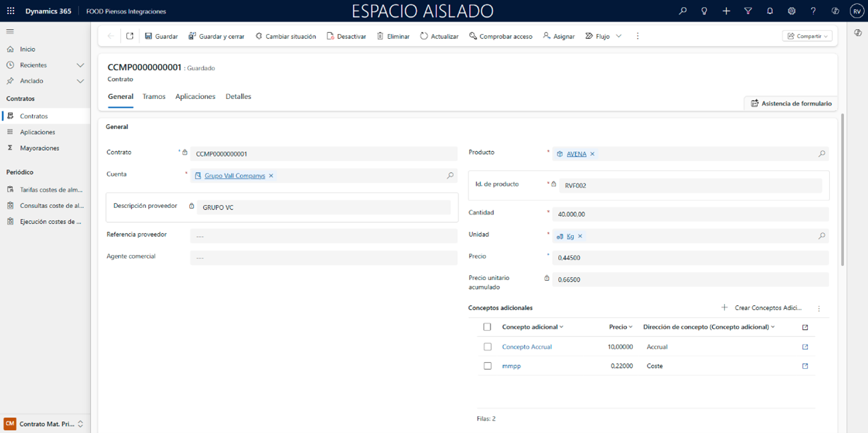The image size is (868, 433).
Task: Switch to the Tramos tab
Action: (x=154, y=97)
